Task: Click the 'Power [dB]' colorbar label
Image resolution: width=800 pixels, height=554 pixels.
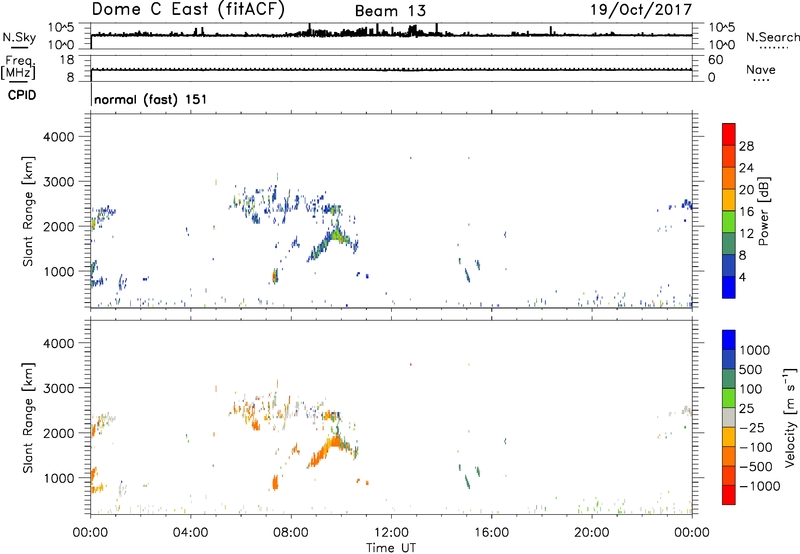Action: [763, 211]
